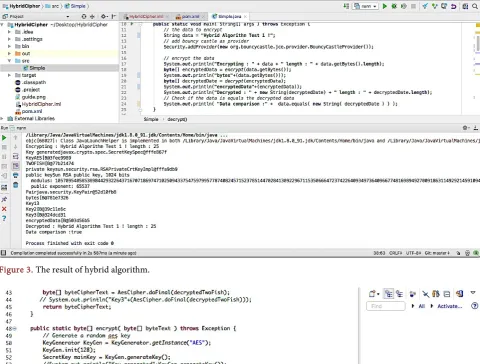Open Search Everywhere magnifier icon
The image size is (480, 364).
coord(475,6)
